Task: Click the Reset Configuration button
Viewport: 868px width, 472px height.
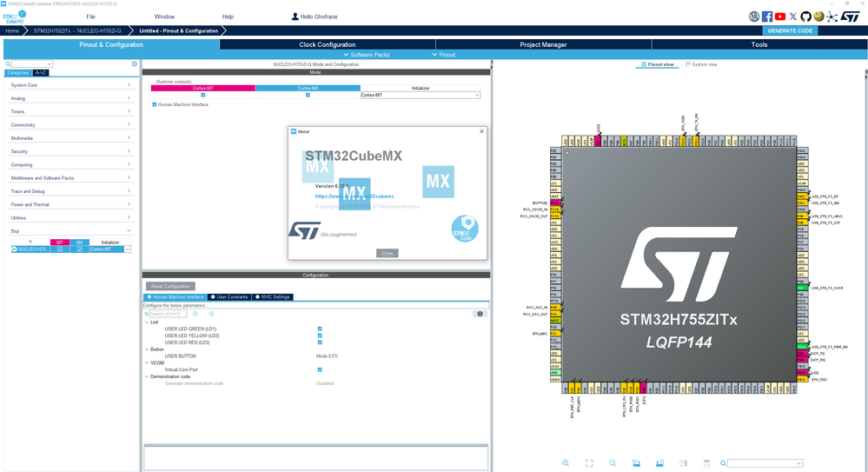Action: (170, 286)
